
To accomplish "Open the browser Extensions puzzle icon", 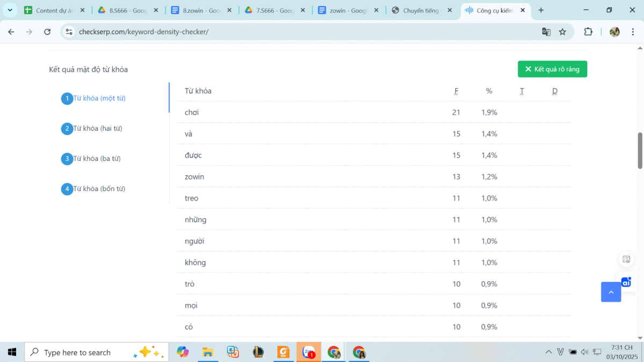I will pyautogui.click(x=588, y=32).
